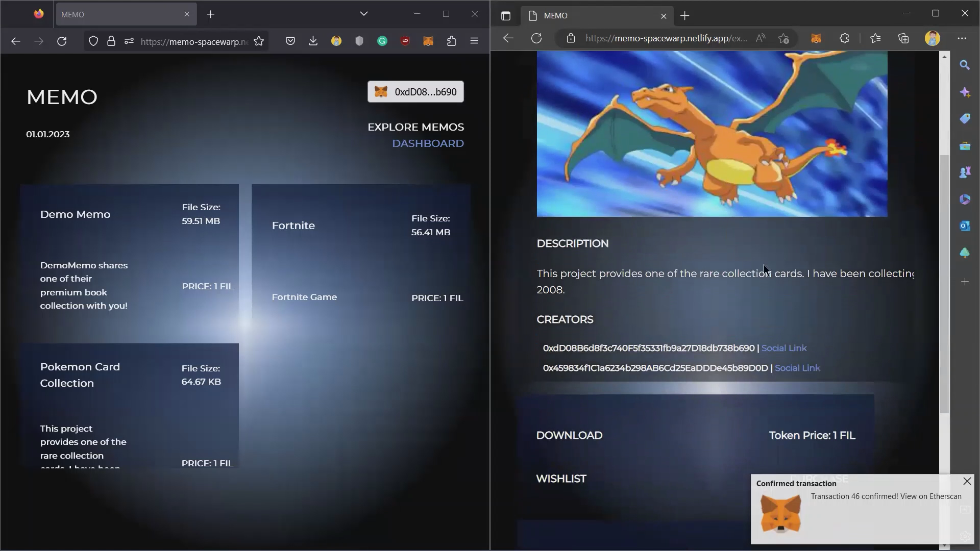Image resolution: width=980 pixels, height=551 pixels.
Task: Click the Firefox address bar URL
Action: (x=194, y=41)
